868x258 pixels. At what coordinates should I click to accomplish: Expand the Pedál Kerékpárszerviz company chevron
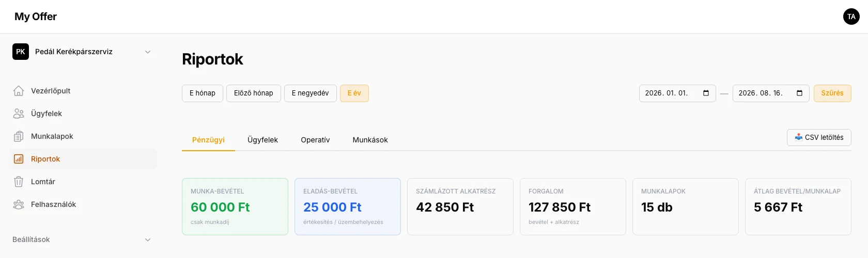tap(148, 52)
